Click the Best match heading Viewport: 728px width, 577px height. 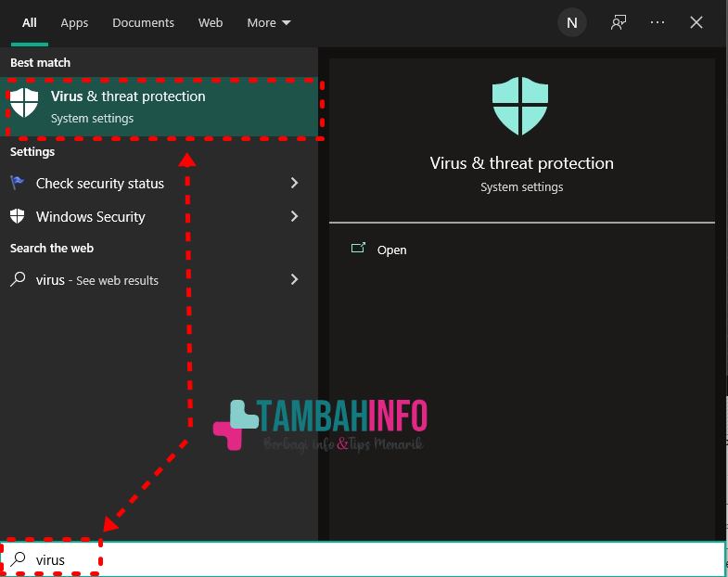coord(41,62)
